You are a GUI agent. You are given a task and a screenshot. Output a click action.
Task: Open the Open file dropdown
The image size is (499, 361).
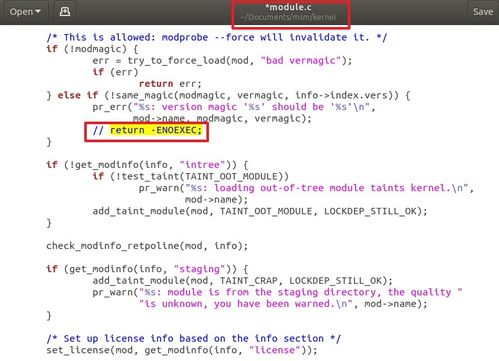coord(25,12)
